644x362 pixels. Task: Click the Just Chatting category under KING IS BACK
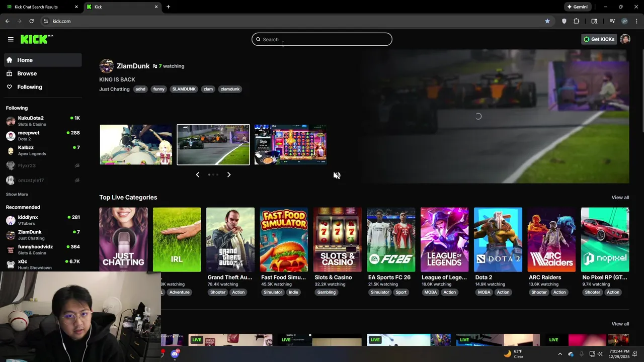click(x=114, y=89)
